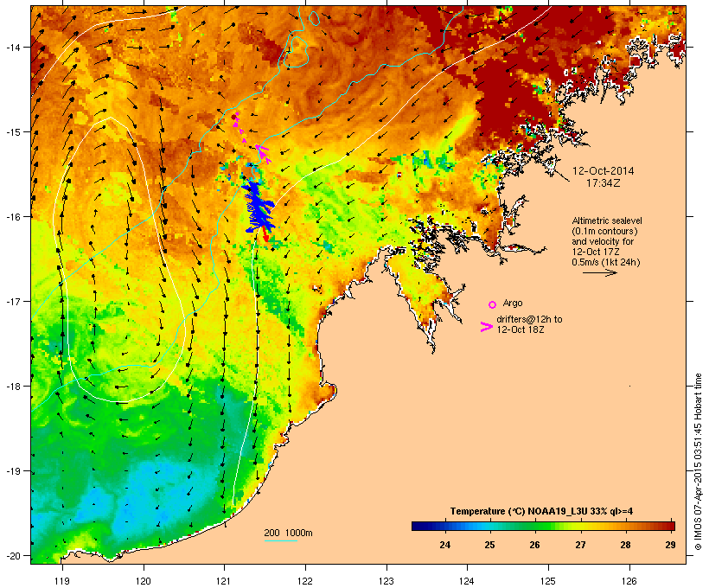Click the yellow 27°C section of colorbar
The image size is (709, 588).
(x=580, y=526)
